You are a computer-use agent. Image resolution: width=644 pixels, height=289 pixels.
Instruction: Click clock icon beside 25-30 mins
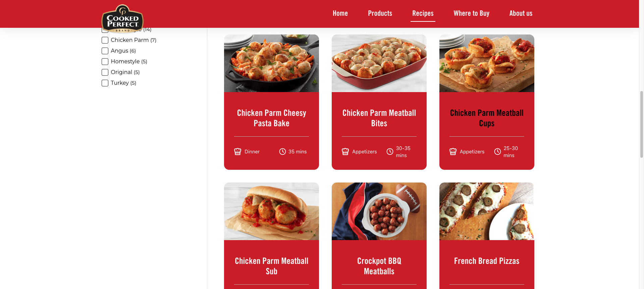tap(497, 152)
